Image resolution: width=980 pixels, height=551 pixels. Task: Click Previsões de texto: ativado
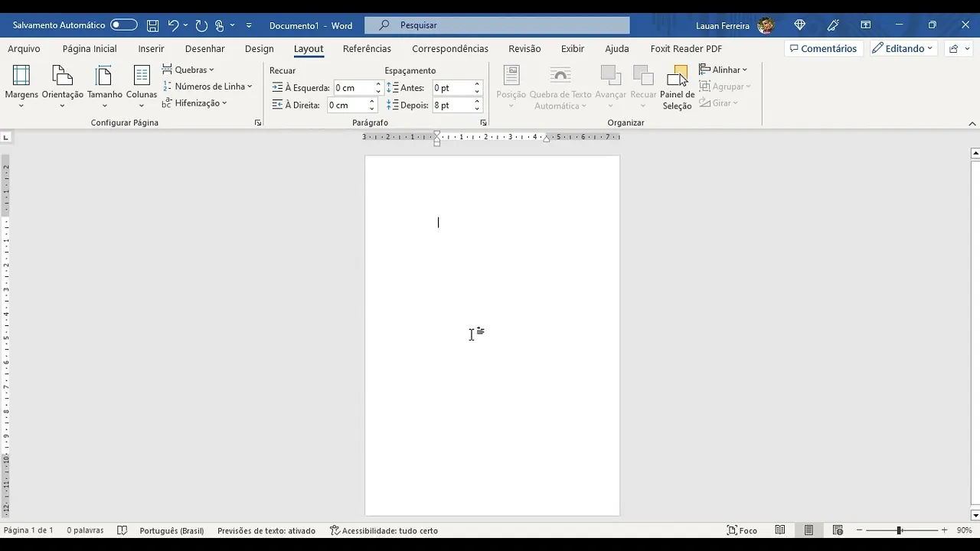pos(266,530)
